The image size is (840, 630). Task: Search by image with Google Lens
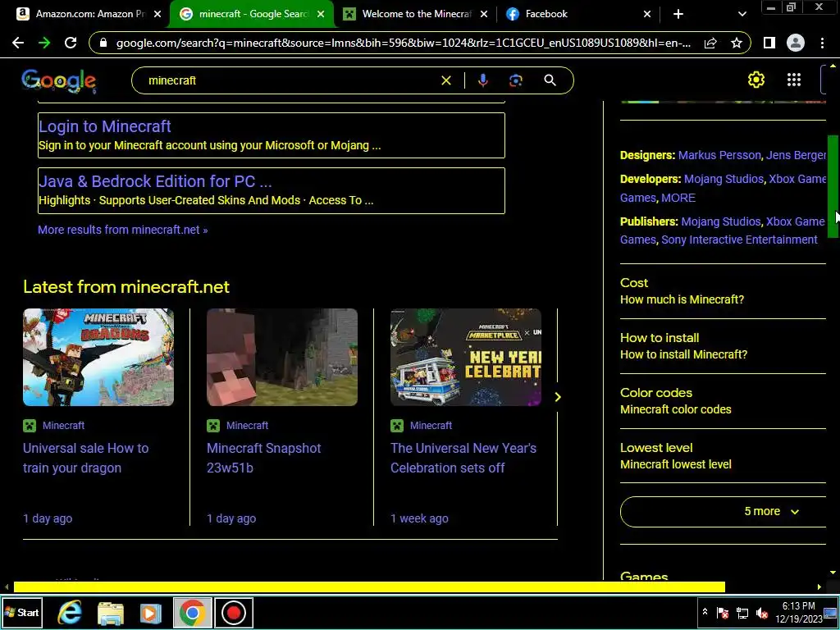click(515, 80)
